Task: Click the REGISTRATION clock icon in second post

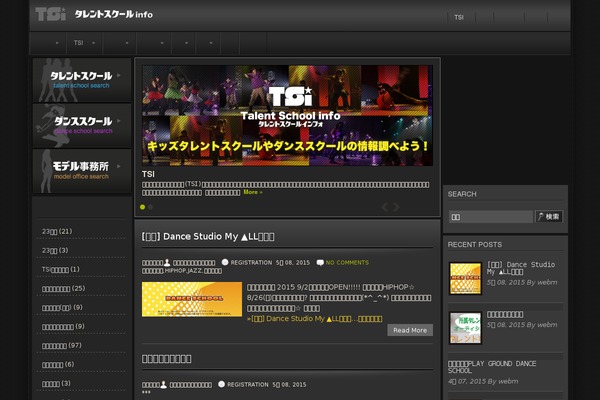Action: (222, 384)
